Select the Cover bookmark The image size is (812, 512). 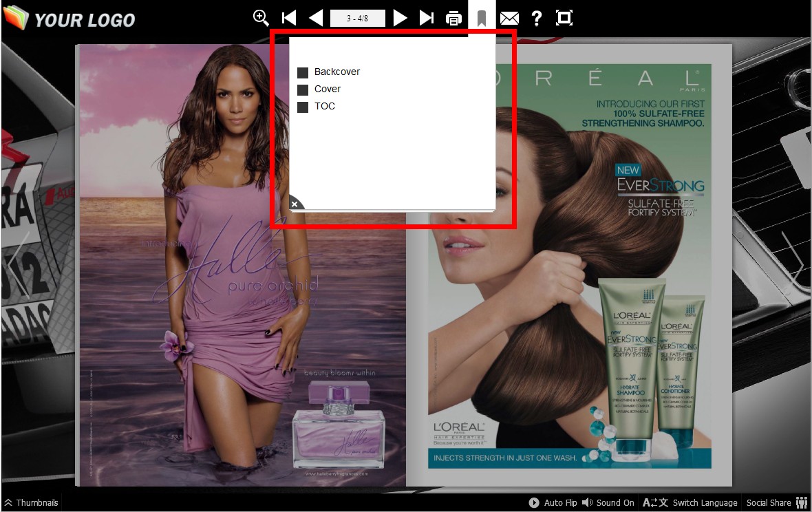pos(328,89)
